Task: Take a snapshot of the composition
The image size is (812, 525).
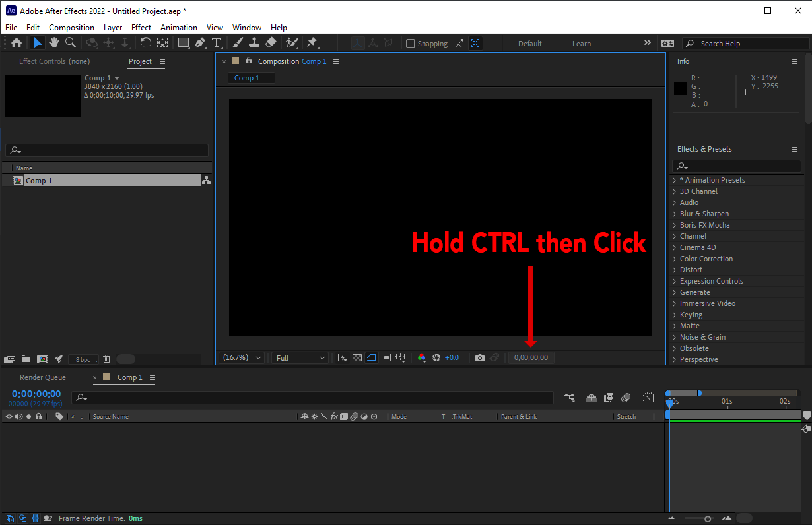Action: point(479,357)
